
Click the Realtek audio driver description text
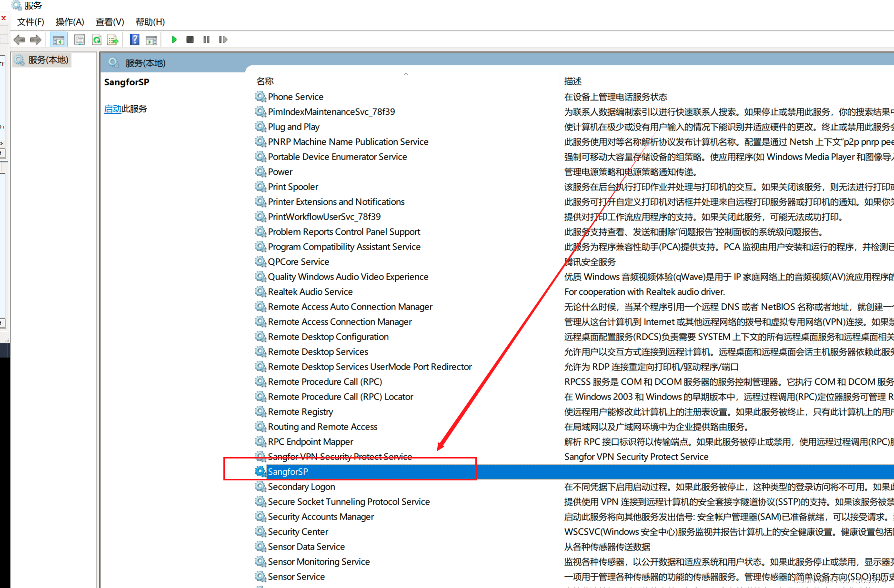coord(644,292)
